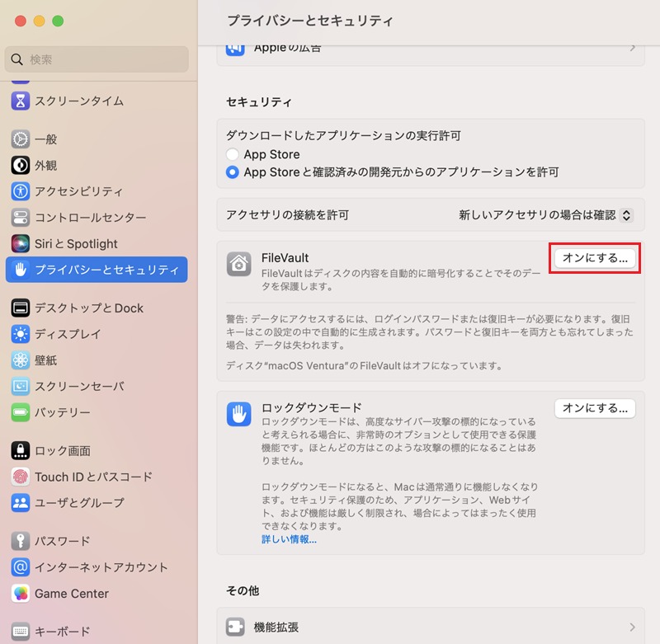The image size is (660, 644).
Task: Open the Internet Accounts @ icon
Action: pyautogui.click(x=20, y=567)
